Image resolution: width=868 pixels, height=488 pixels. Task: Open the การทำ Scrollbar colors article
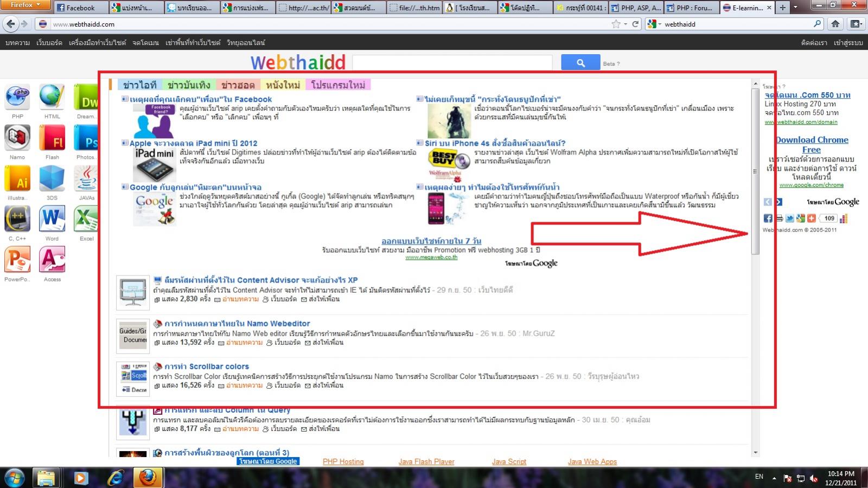click(x=207, y=367)
